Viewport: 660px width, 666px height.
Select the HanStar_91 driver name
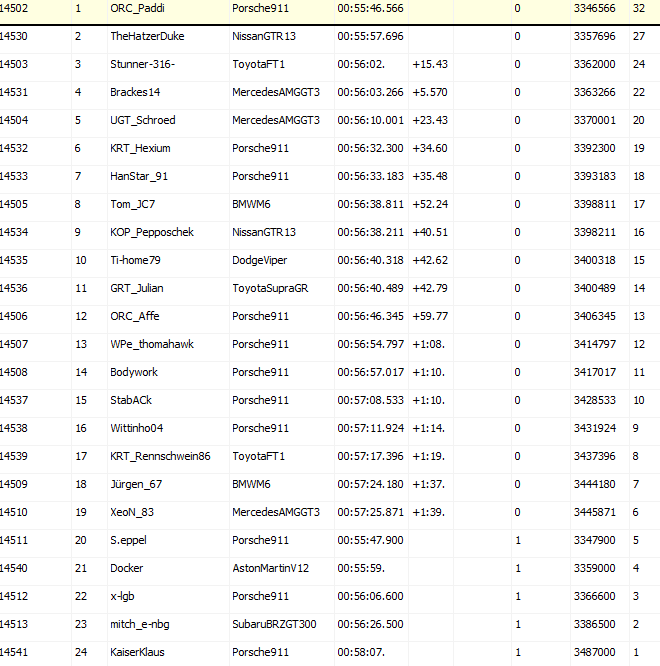tap(139, 176)
